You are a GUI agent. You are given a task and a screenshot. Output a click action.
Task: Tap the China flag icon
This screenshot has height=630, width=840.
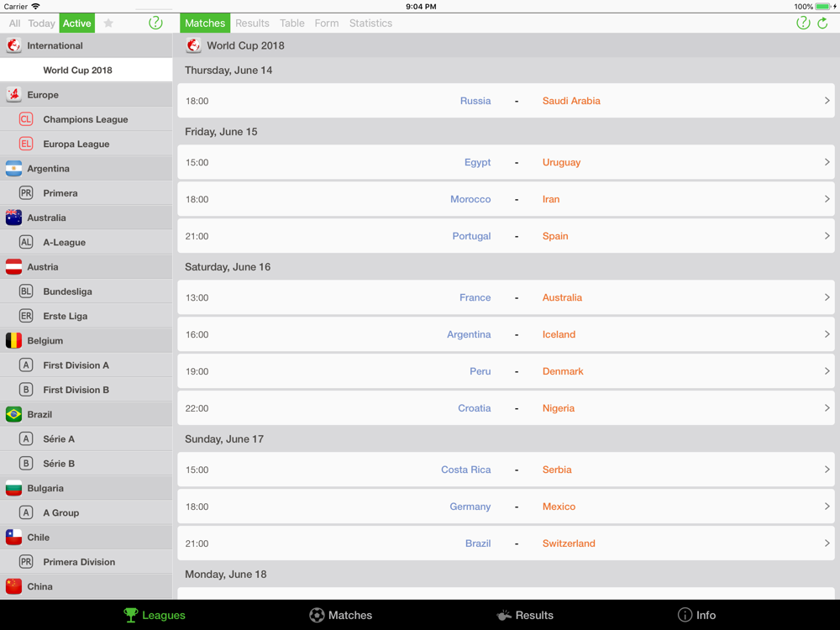click(x=14, y=586)
